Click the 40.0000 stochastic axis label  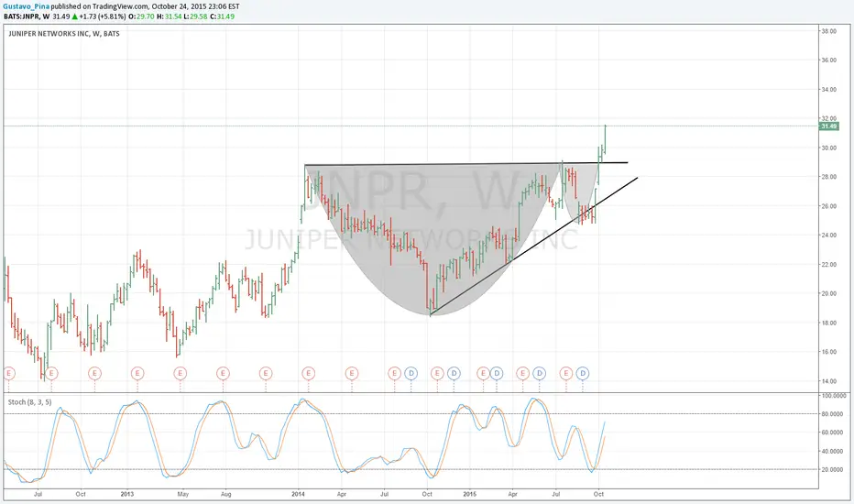832,451
